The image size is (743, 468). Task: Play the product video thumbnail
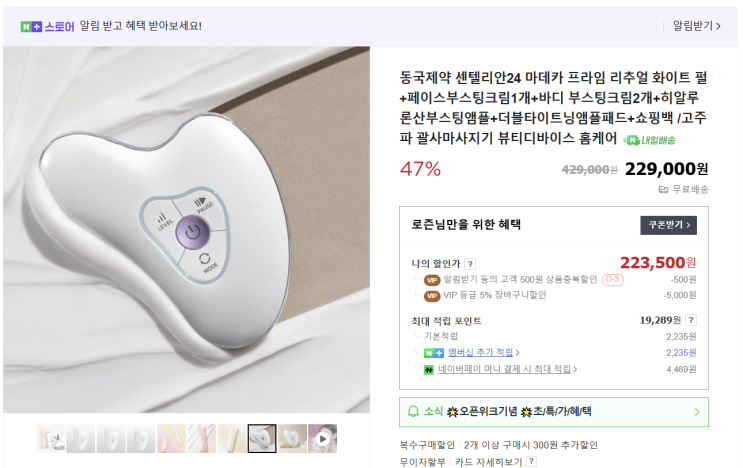coord(323,439)
